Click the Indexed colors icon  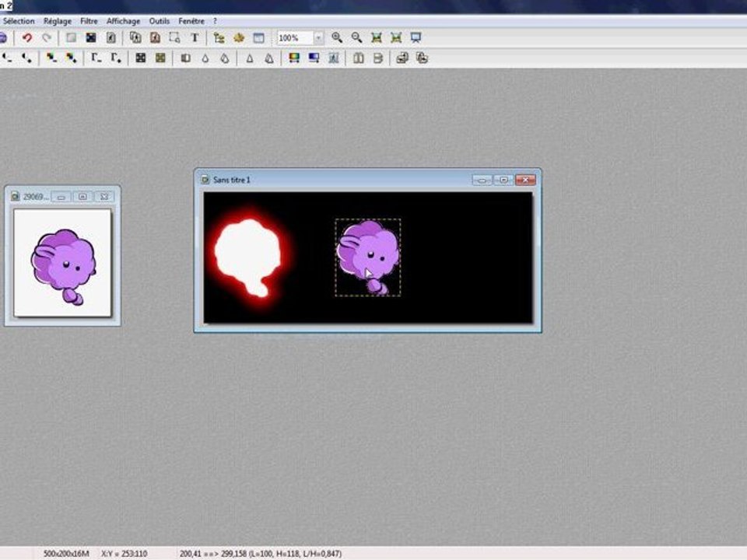coord(111,37)
